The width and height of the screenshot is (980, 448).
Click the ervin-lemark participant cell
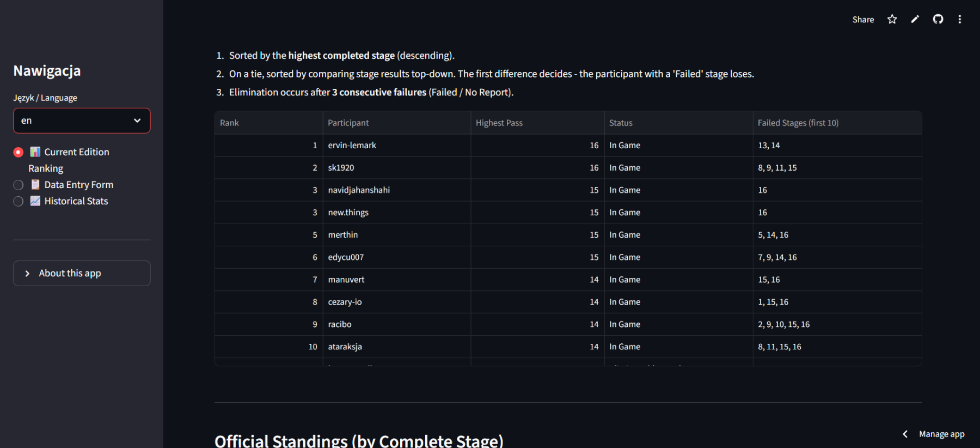(x=352, y=146)
